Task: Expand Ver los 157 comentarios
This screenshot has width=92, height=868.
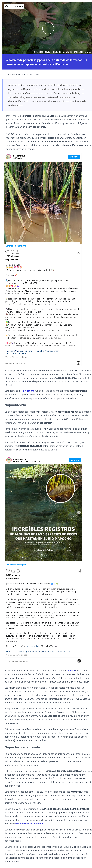Action: coord(16,357)
